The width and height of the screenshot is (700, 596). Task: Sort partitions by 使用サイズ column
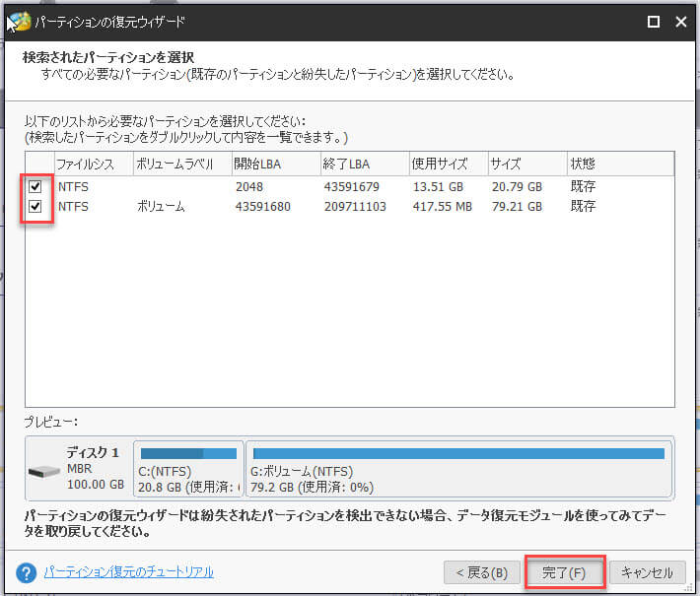448,164
